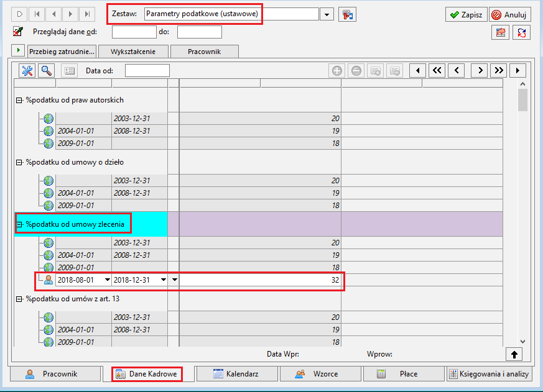Click the Przeglądaj dane od date field

pos(134,32)
